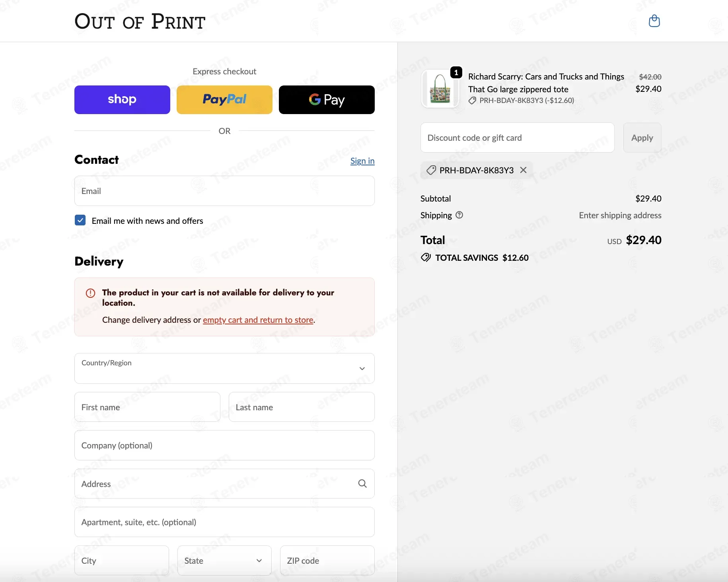Click the Address input field
The width and height of the screenshot is (728, 582).
[x=224, y=484]
